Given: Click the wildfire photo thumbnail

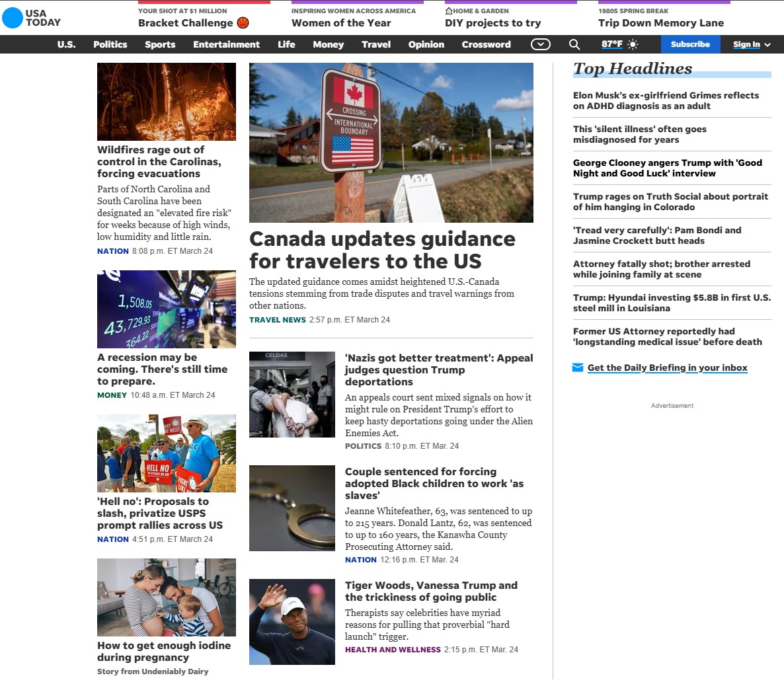Looking at the screenshot, I should 167,102.
